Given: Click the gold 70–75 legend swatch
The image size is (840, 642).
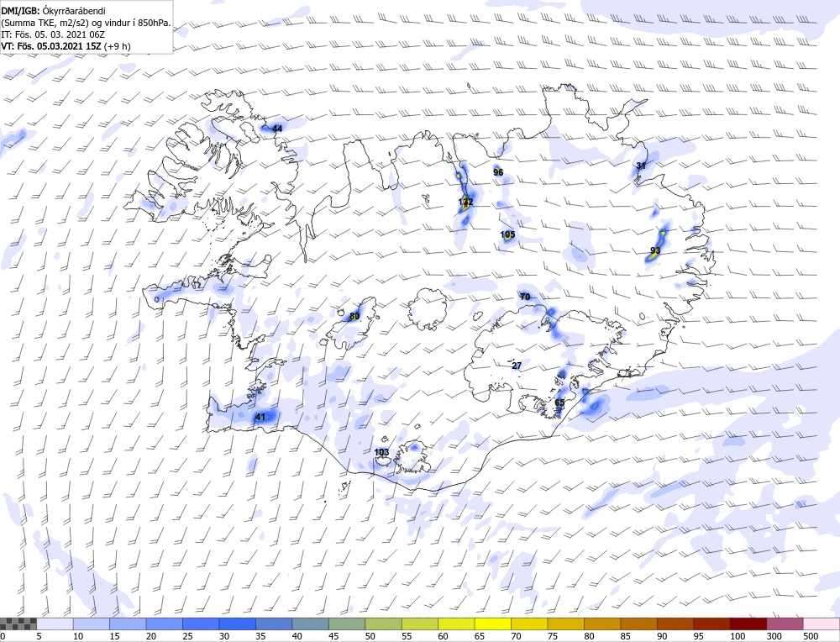Looking at the screenshot, I should tap(528, 624).
